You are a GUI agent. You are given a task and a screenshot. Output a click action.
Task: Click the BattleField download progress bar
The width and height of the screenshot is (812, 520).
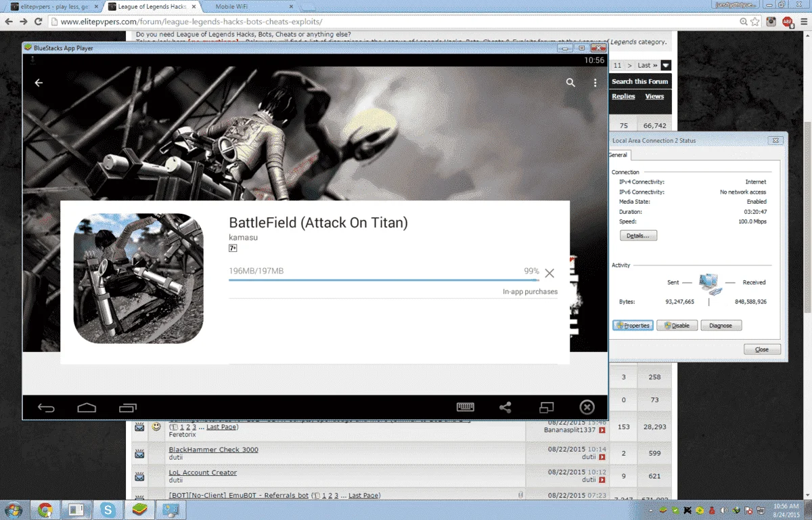pyautogui.click(x=384, y=280)
